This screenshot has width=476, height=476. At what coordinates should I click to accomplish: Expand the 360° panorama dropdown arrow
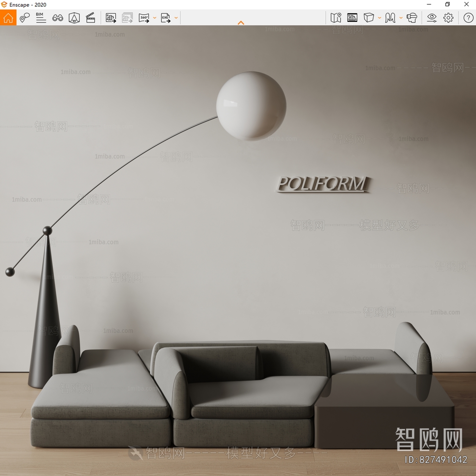pyautogui.click(x=155, y=18)
